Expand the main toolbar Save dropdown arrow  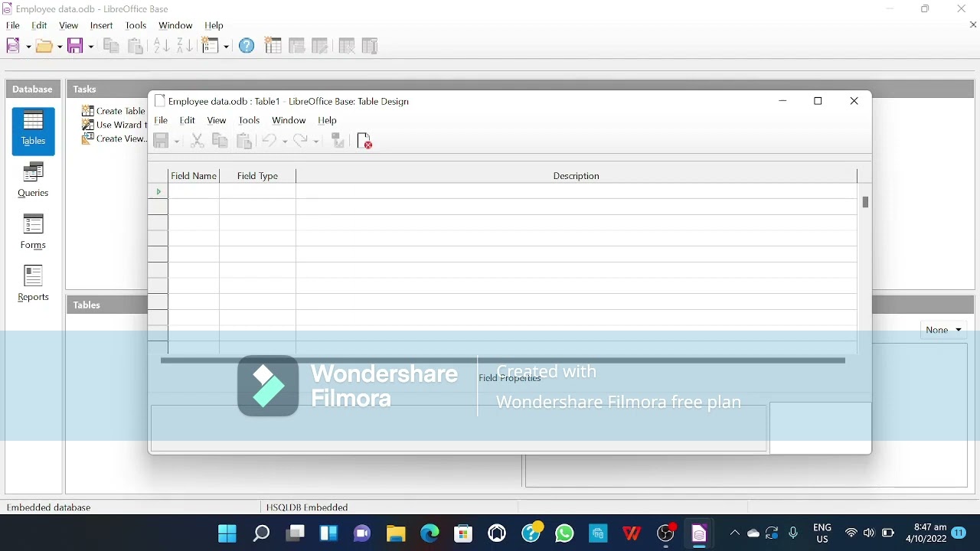pyautogui.click(x=90, y=47)
